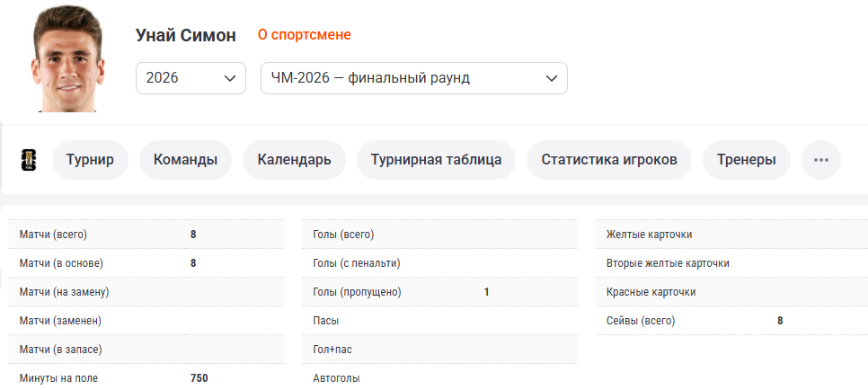Click the chevron arrow of the tournament selector
This screenshot has width=868, height=390.
[x=552, y=79]
